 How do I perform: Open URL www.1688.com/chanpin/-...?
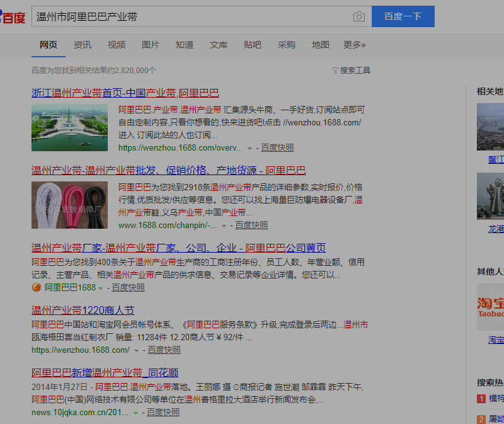click(168, 226)
